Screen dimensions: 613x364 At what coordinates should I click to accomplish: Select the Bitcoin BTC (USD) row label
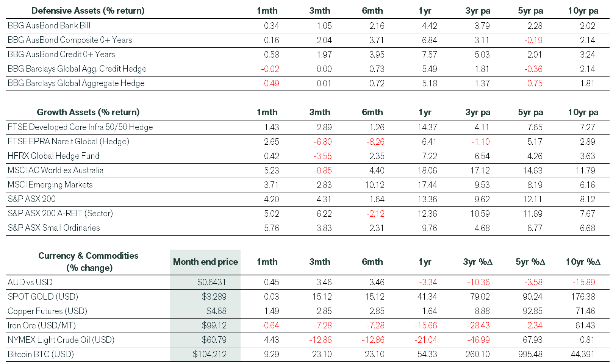coord(41,354)
